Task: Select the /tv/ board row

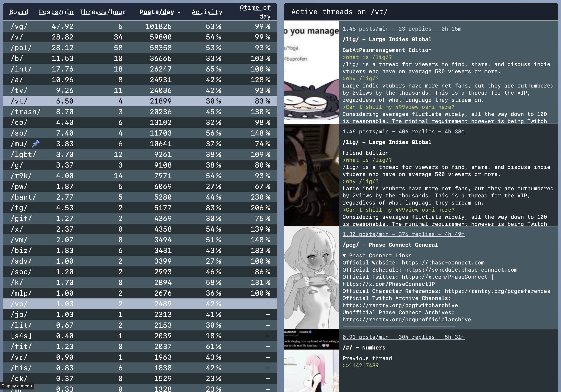Action: click(140, 90)
